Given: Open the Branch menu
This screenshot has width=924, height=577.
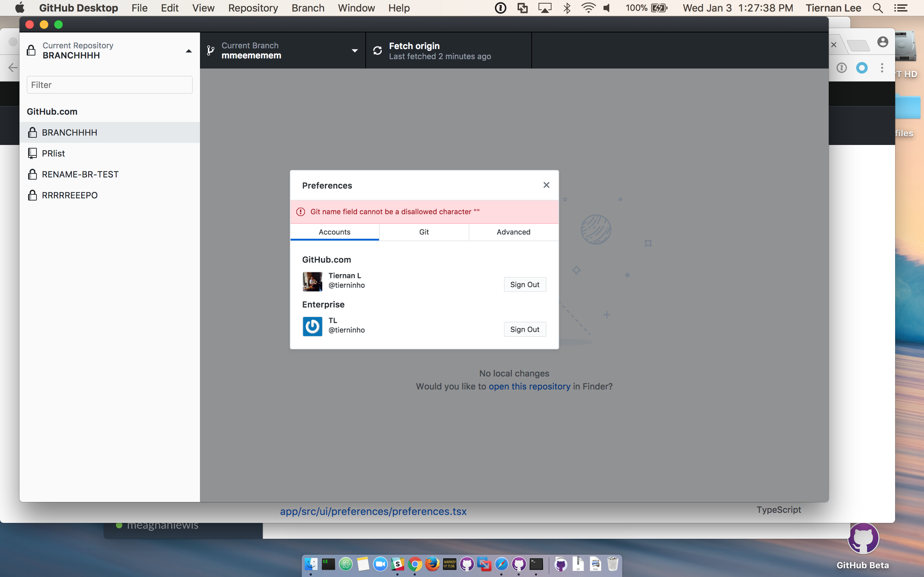Looking at the screenshot, I should 308,8.
